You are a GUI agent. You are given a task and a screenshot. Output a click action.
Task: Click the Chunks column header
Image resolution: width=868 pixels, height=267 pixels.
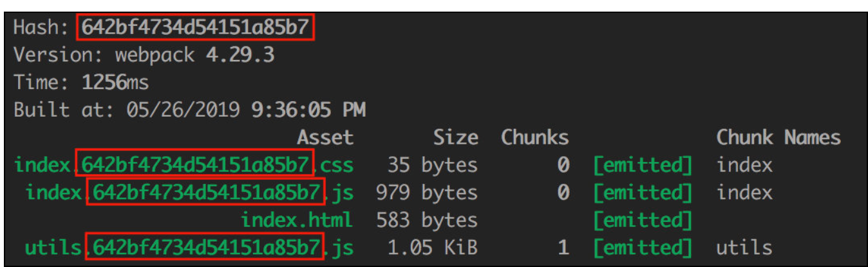coord(535,137)
